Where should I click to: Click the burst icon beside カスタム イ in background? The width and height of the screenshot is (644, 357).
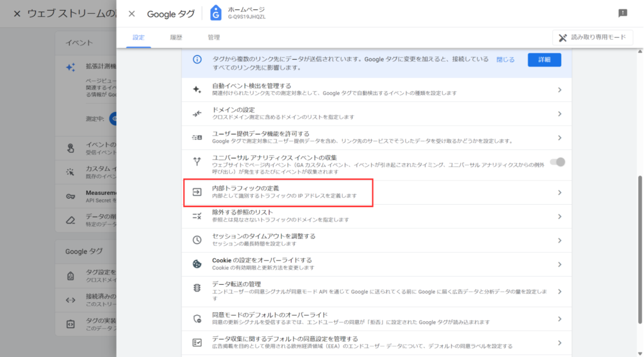70,172
